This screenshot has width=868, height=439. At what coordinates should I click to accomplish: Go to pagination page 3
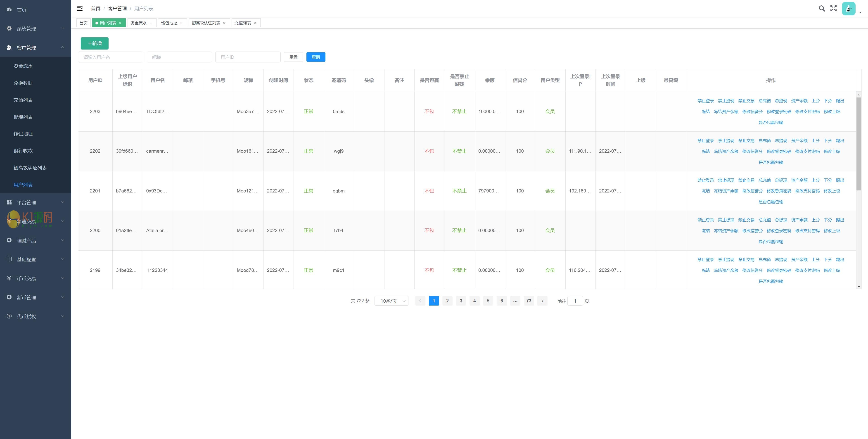coord(461,301)
